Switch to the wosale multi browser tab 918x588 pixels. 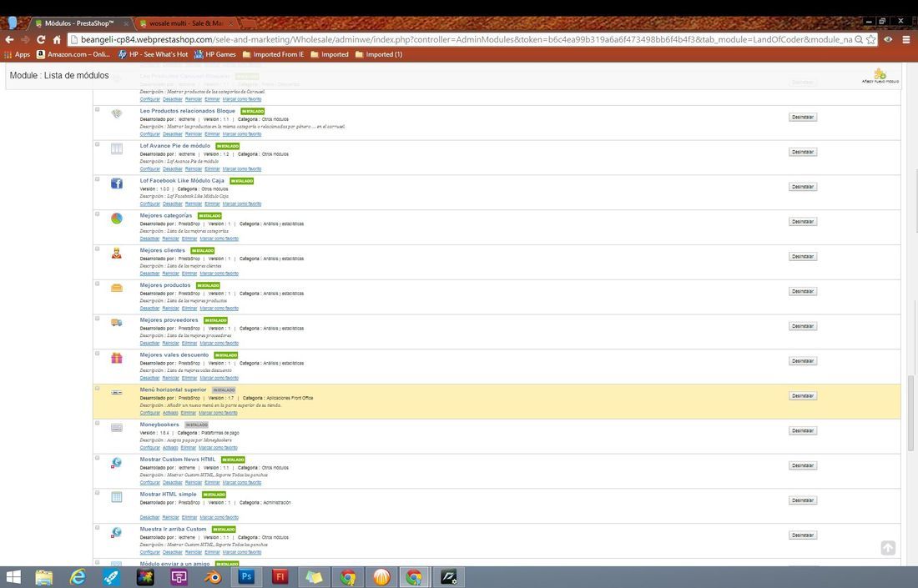pos(185,23)
